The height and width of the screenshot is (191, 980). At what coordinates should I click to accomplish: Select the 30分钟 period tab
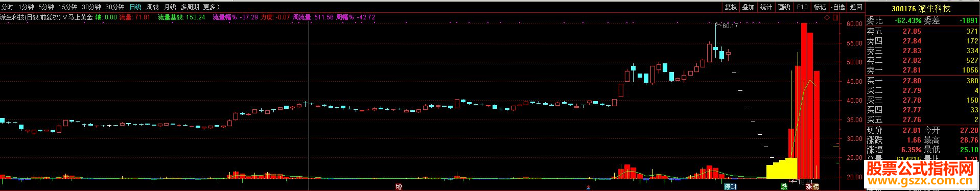click(x=91, y=7)
